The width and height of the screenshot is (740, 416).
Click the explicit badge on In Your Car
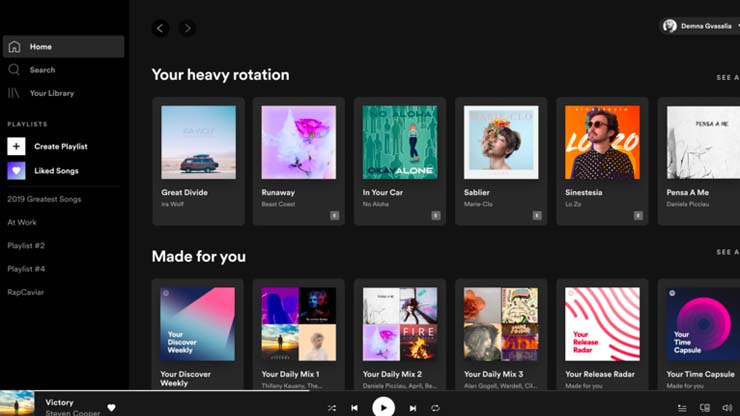point(436,216)
